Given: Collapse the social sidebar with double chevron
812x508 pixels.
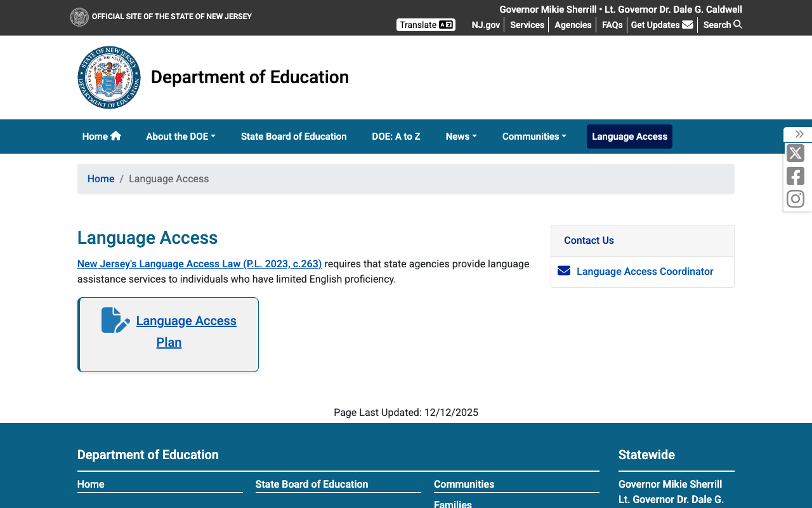Looking at the screenshot, I should point(799,134).
